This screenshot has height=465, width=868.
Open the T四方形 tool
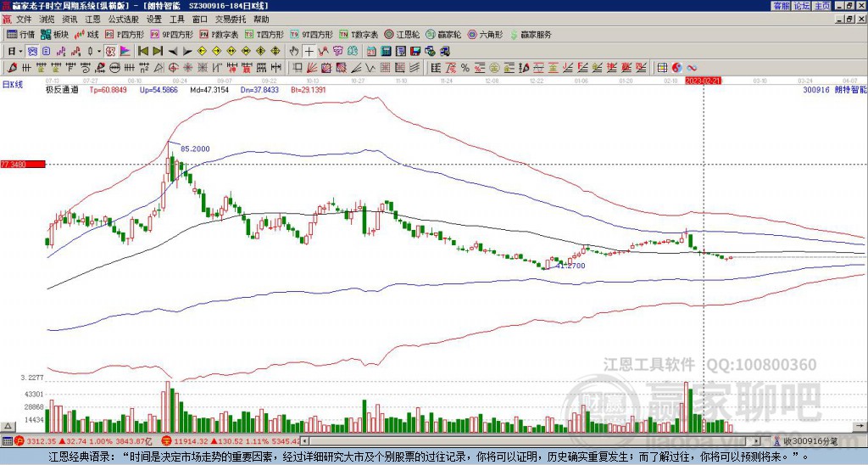[264, 34]
